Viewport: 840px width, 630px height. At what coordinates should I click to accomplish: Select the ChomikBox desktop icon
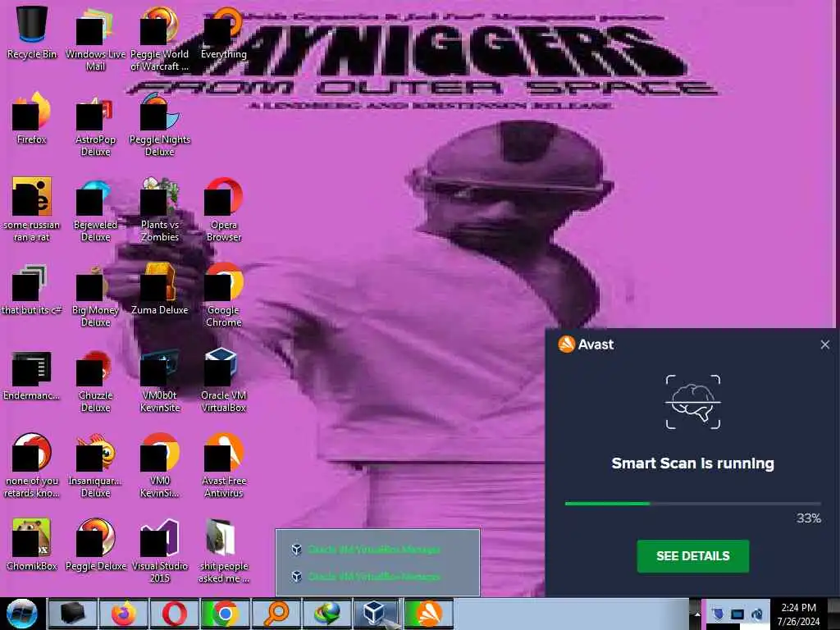click(32, 545)
